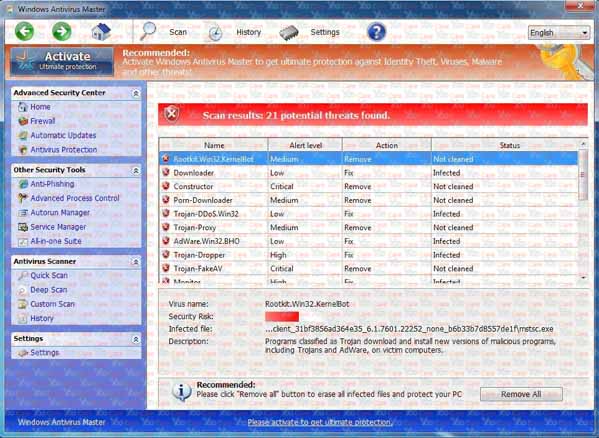
Task: Open the Deep Scan link text
Action: pos(49,290)
